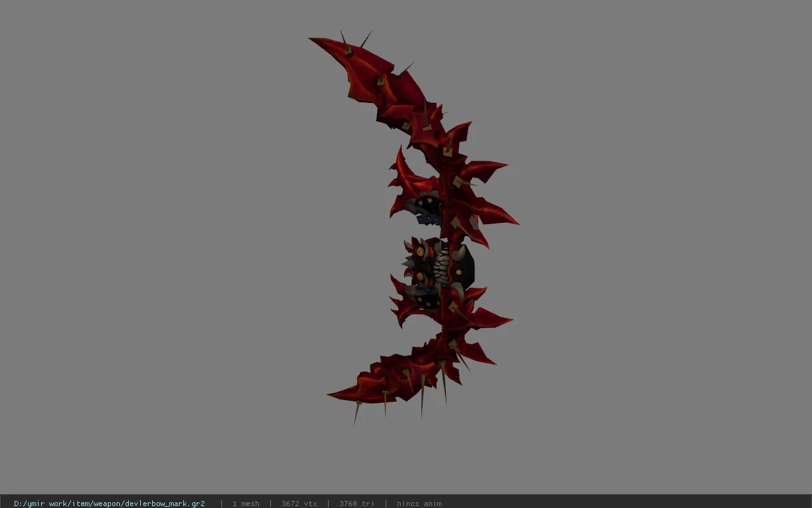Click the "nincs anim" animation status
This screenshot has height=508, width=812.
coord(419,503)
